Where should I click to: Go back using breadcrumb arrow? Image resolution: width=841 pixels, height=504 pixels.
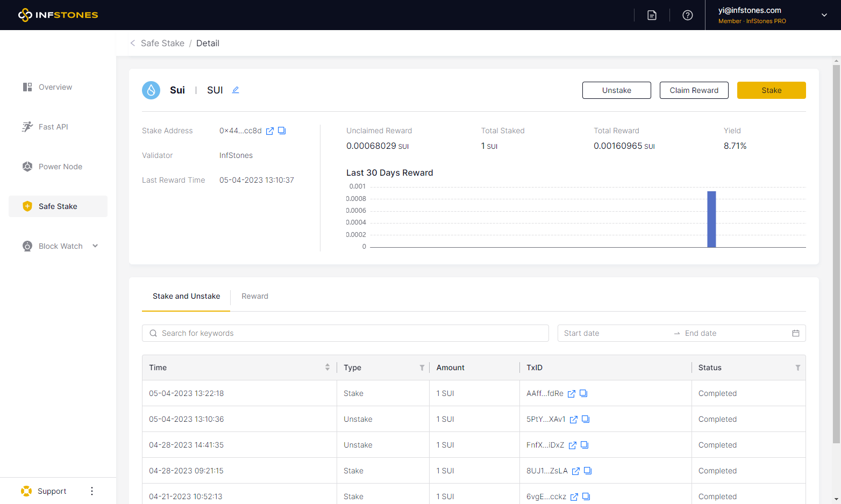click(x=132, y=43)
